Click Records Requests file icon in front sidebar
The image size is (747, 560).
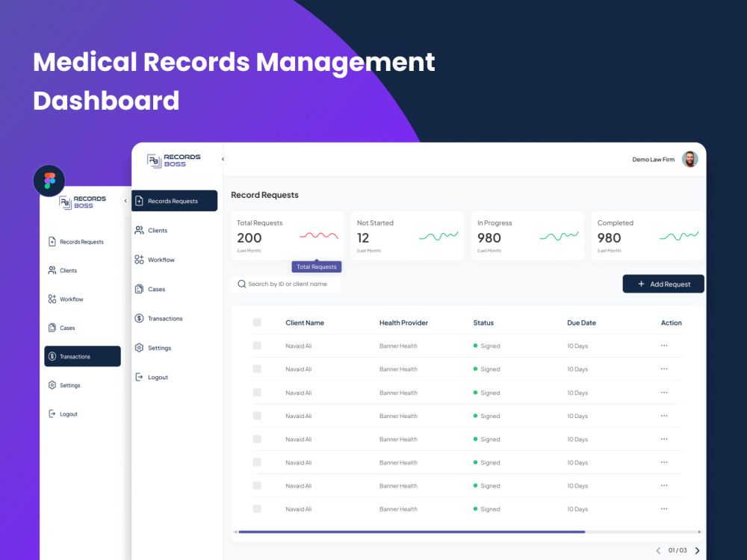[139, 201]
